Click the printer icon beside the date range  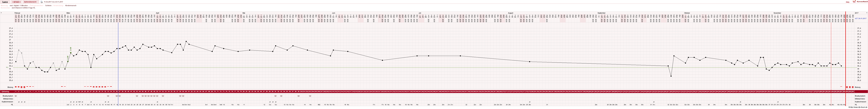point(42,2)
